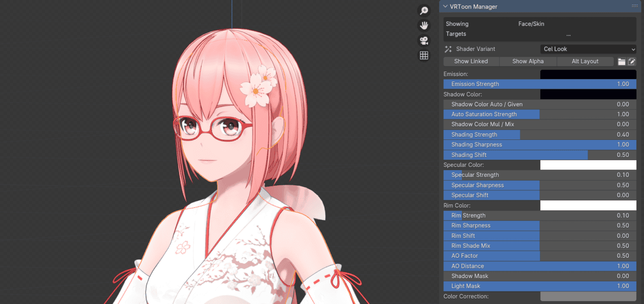Click the edit pencil icon beside the folder icon
Image resolution: width=644 pixels, height=304 pixels.
[x=631, y=61]
